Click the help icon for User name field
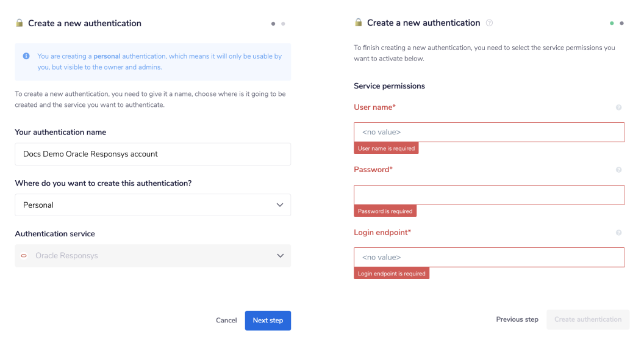This screenshot has height=345, width=644. point(618,107)
